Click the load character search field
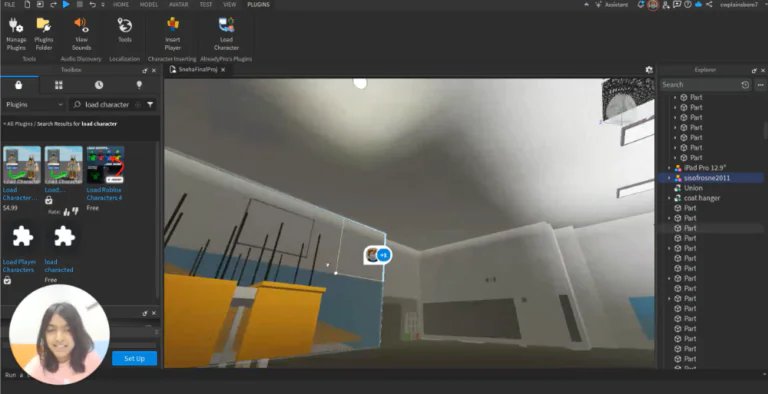Image resolution: width=768 pixels, height=394 pixels. 107,104
